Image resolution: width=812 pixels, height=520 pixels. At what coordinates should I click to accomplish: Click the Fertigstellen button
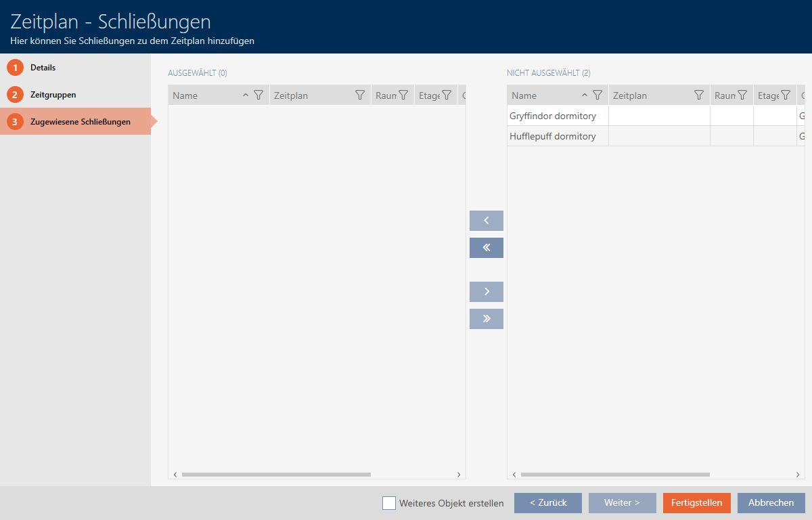click(x=696, y=503)
